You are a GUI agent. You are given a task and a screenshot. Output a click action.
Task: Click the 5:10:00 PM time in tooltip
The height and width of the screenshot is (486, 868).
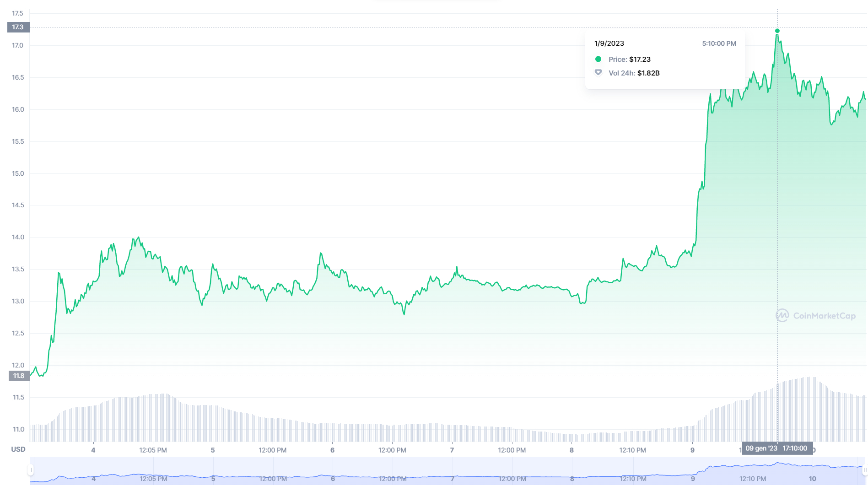pos(719,43)
